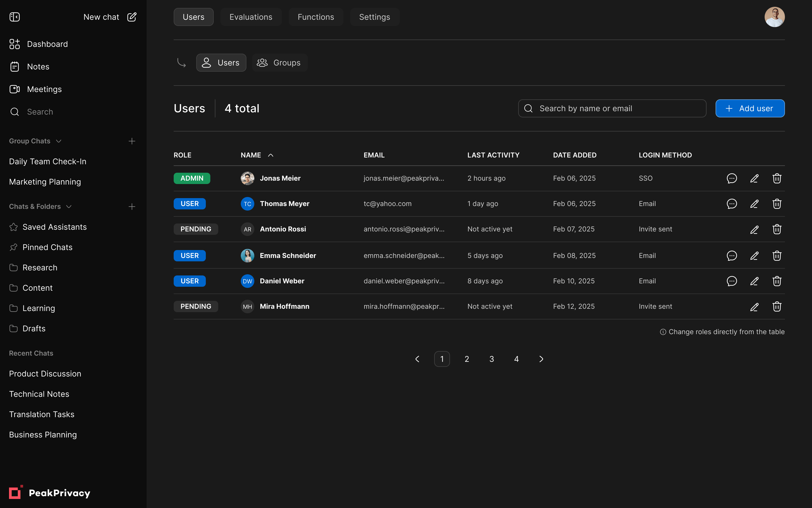The image size is (812, 508).
Task: Change Mira Hoffmann's PENDING role badge
Action: click(196, 306)
